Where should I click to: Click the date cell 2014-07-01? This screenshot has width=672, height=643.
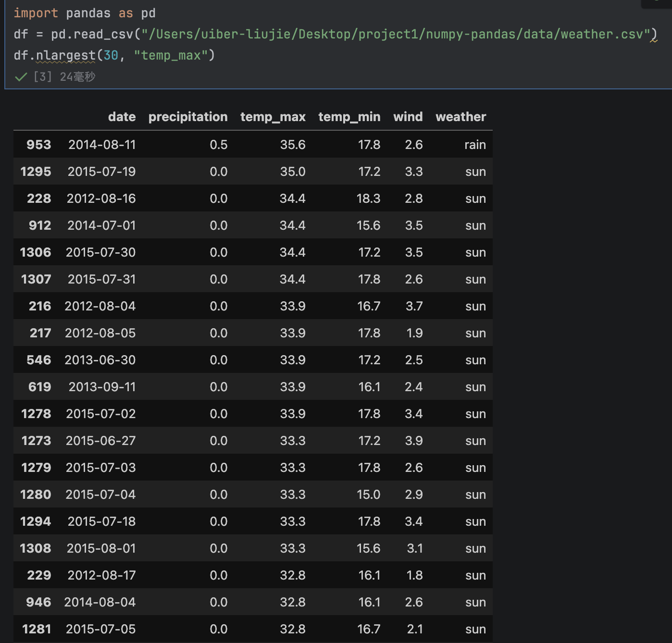(101, 225)
